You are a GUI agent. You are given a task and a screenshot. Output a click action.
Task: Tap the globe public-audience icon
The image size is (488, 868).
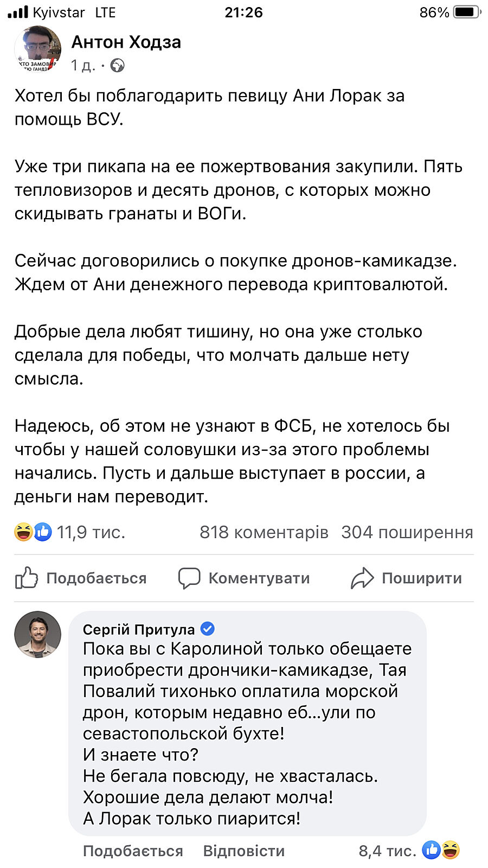coord(117,66)
